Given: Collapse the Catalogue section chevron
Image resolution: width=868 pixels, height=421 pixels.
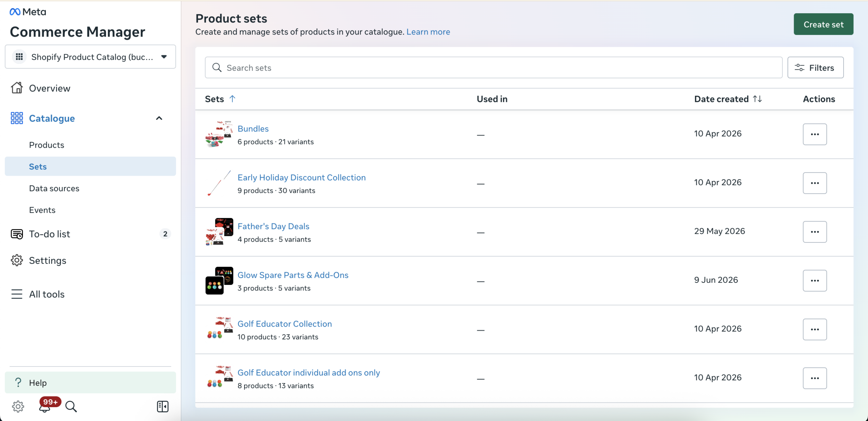Looking at the screenshot, I should [x=159, y=118].
